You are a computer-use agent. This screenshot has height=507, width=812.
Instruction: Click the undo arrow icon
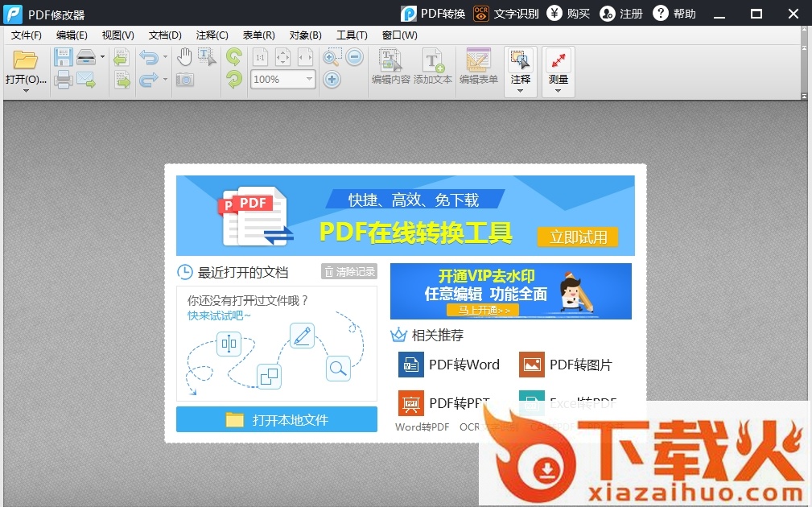[149, 57]
